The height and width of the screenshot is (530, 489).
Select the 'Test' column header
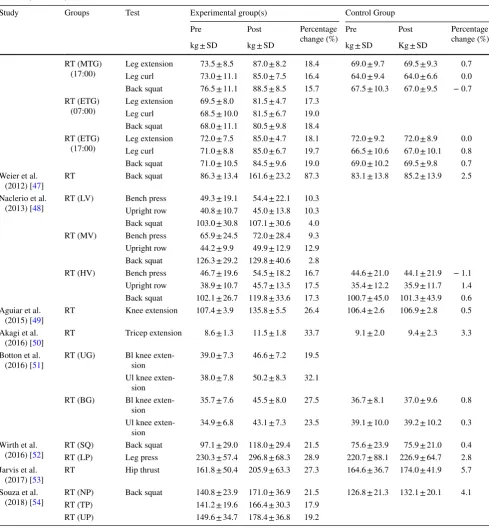point(132,13)
